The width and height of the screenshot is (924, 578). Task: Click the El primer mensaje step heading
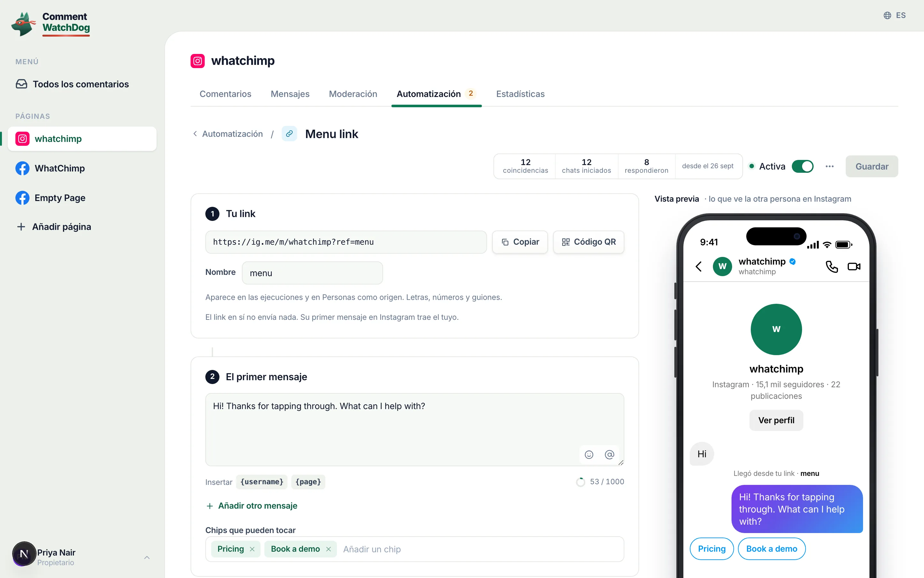pyautogui.click(x=267, y=377)
